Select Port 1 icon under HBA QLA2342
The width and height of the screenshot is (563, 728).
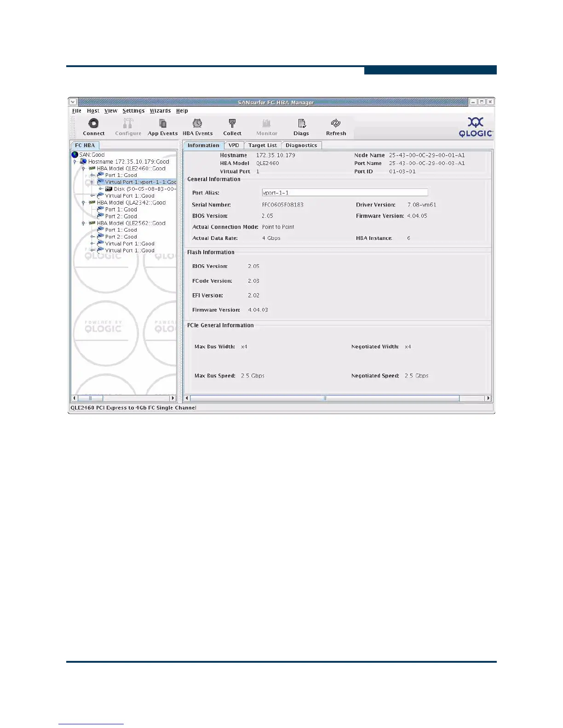pos(100,209)
